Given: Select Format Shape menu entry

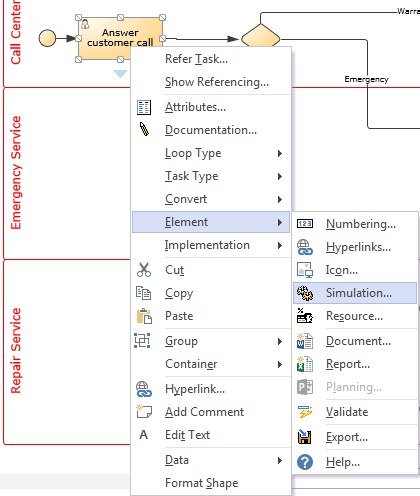Looking at the screenshot, I should (x=211, y=483).
